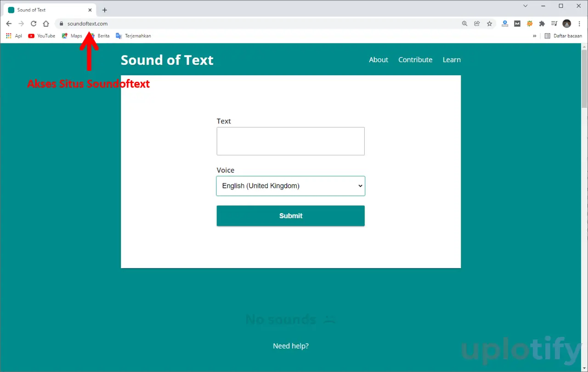Open the About page link
The height and width of the screenshot is (372, 588).
379,60
